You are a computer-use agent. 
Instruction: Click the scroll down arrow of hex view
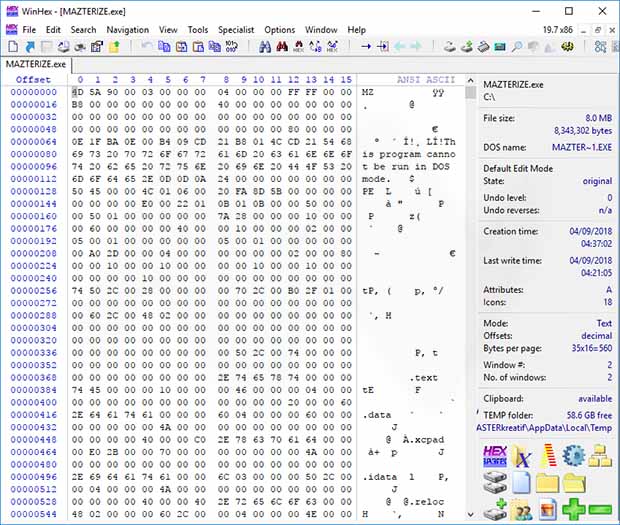pos(471,514)
